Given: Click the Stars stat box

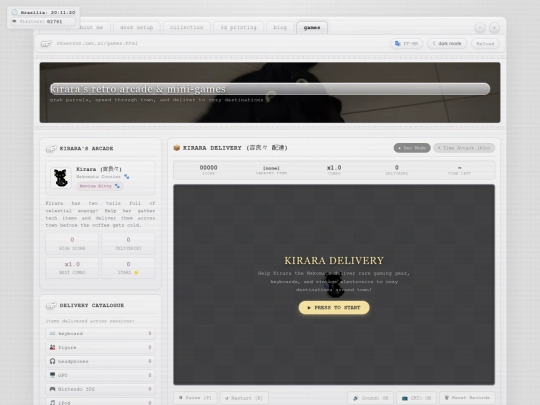Looking at the screenshot, I should click(x=128, y=268).
